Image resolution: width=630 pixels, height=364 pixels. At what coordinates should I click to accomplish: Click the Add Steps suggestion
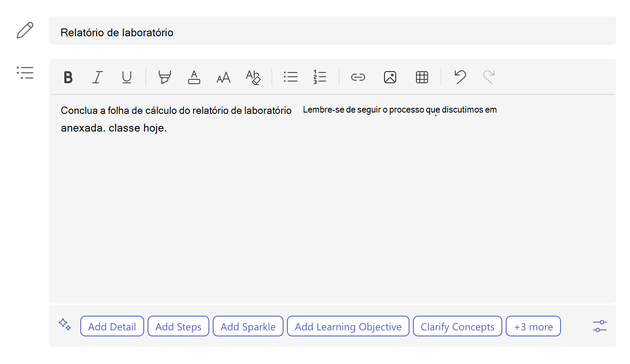point(178,326)
